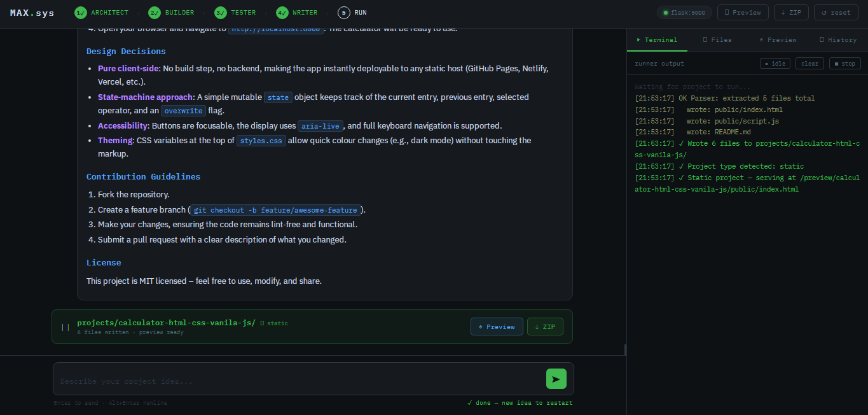Select the Architect step 1 circle

coord(81,13)
